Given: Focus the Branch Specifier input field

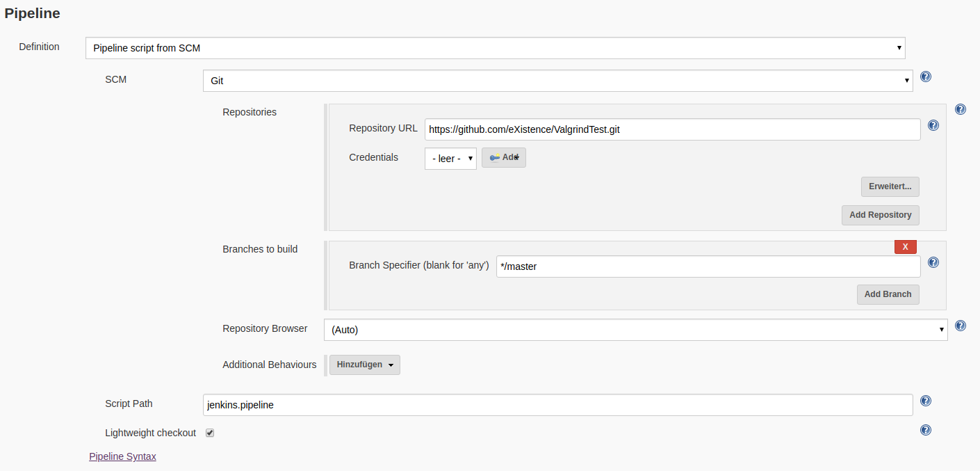Looking at the screenshot, I should pos(708,266).
